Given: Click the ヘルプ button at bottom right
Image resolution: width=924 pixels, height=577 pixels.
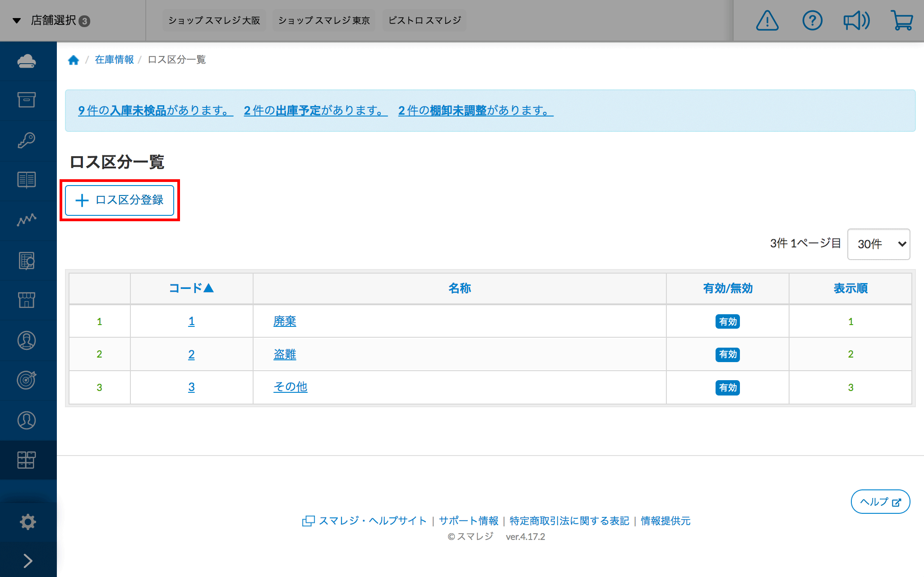Looking at the screenshot, I should 880,502.
